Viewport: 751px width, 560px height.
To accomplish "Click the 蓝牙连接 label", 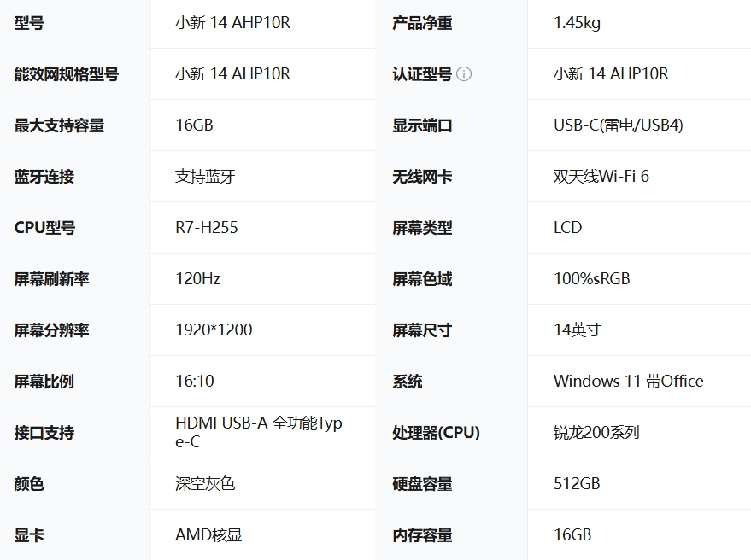I will point(44,177).
